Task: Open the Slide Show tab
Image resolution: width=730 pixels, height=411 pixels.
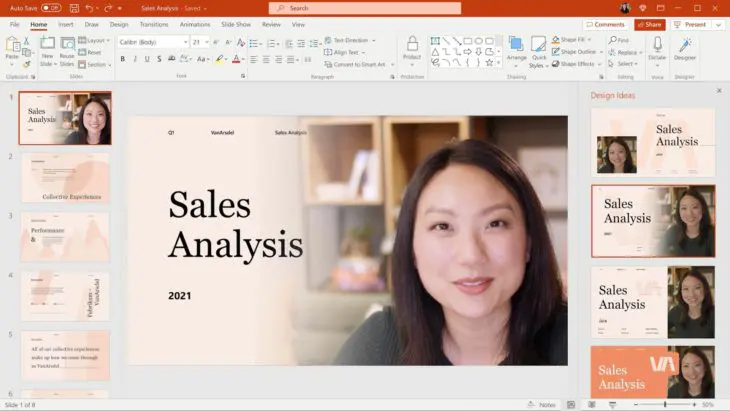Action: (x=236, y=24)
